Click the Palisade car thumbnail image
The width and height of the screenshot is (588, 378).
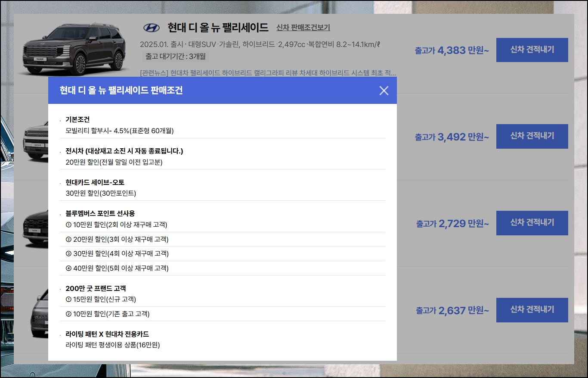click(x=74, y=49)
